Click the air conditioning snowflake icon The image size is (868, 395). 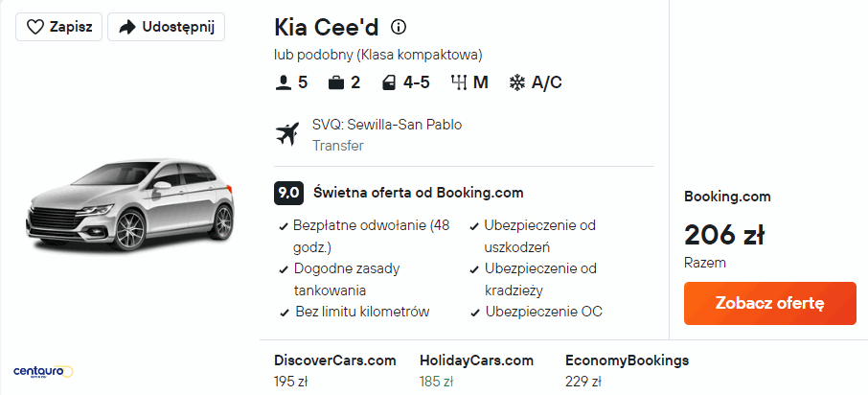pos(517,82)
